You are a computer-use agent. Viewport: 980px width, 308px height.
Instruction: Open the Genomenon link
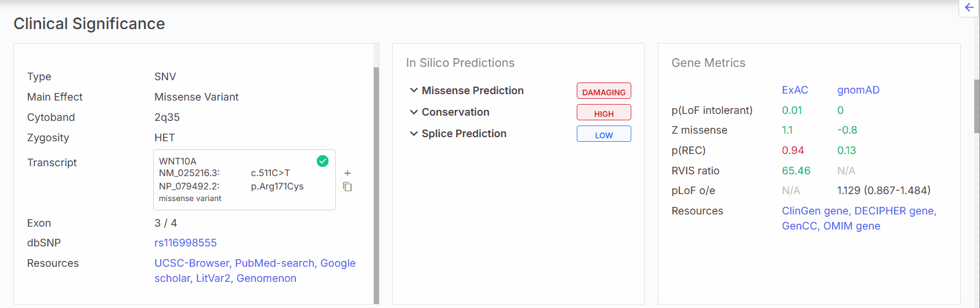[266, 278]
